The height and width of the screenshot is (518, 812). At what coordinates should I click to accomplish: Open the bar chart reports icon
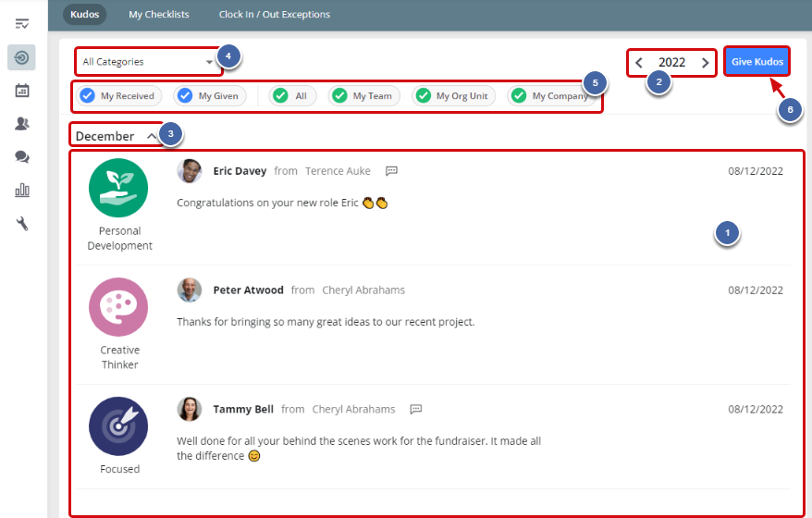[x=22, y=191]
